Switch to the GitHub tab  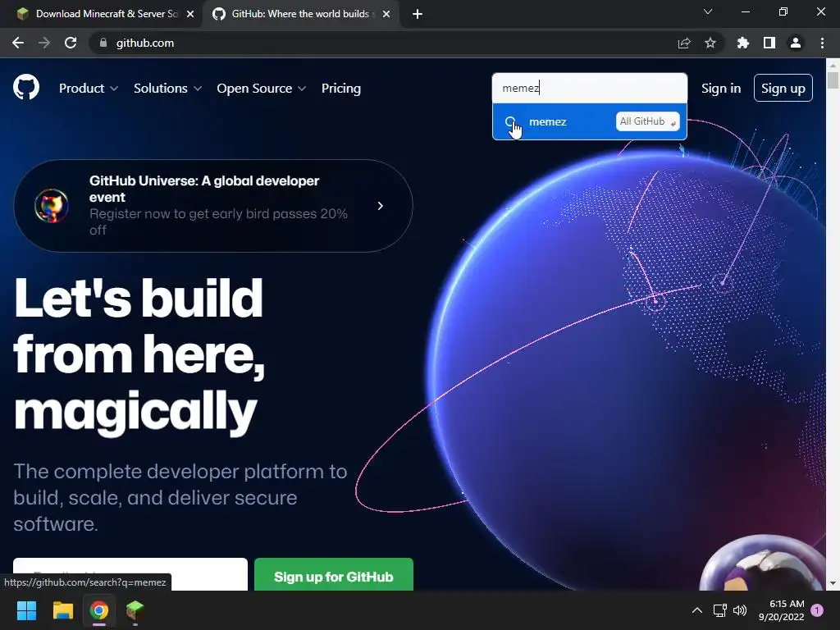pos(300,14)
